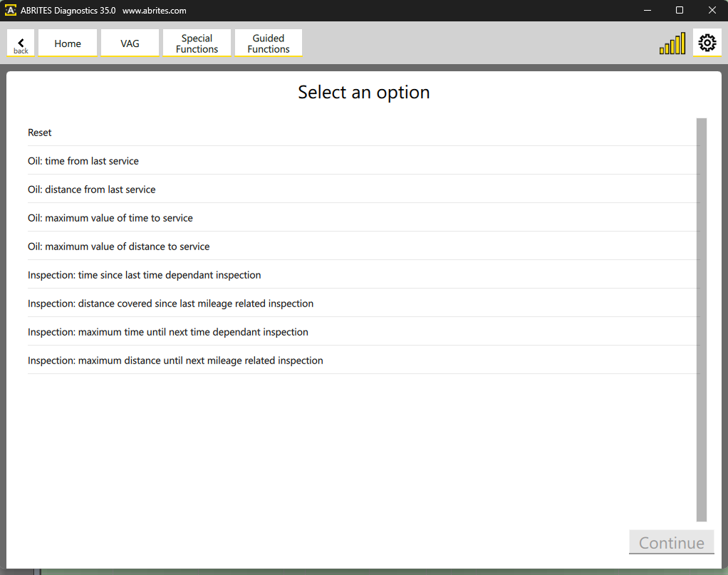Maximize the ABRITES Diagnostics window

tap(680, 10)
